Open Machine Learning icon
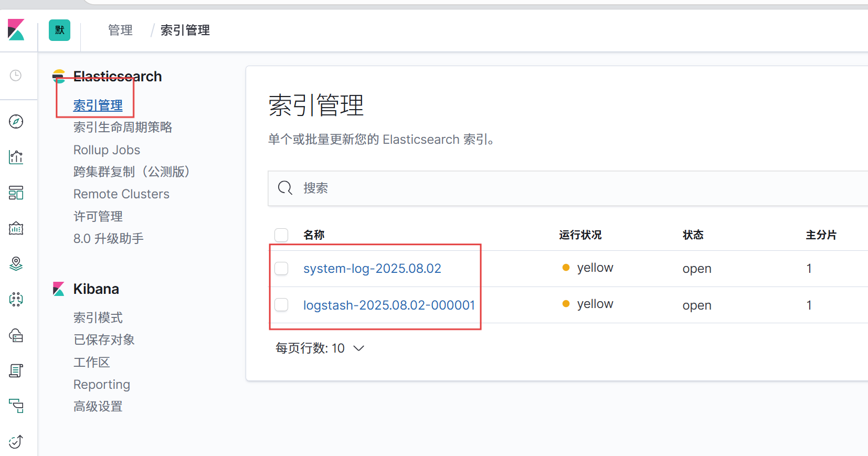The image size is (868, 456). (16, 299)
